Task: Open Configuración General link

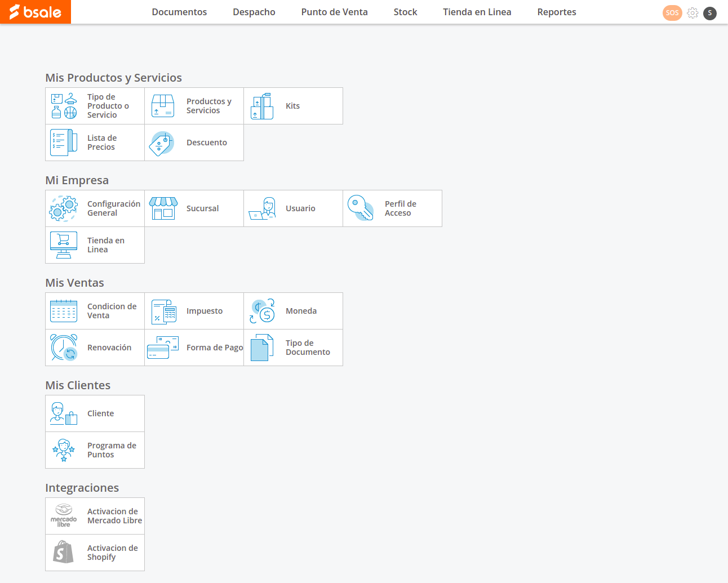Action: (x=113, y=208)
